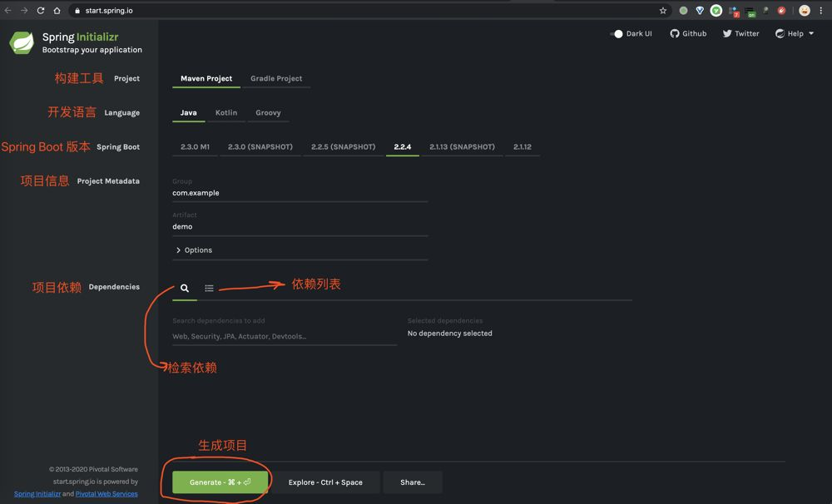Viewport: 832px width, 504px height.
Task: Go back with the browser back arrow
Action: click(x=8, y=11)
